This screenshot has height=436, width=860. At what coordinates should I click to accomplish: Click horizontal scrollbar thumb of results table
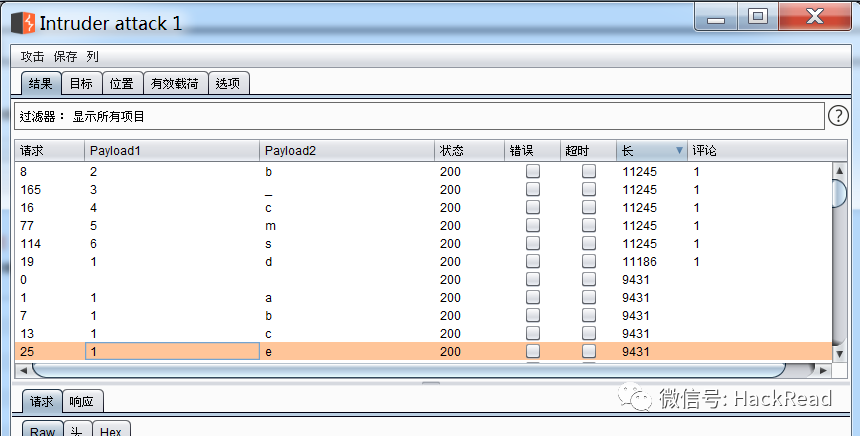pos(409,370)
